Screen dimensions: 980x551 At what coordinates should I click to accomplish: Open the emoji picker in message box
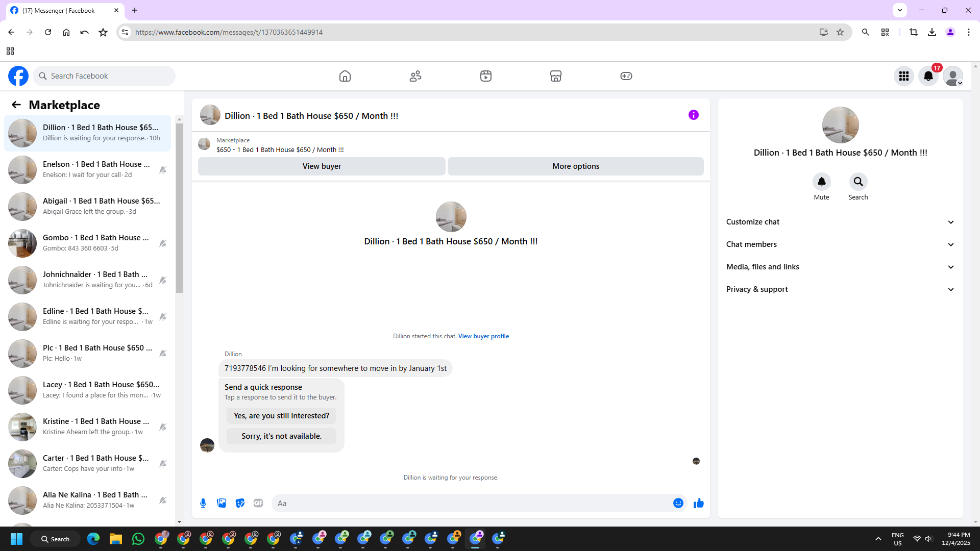coord(678,503)
